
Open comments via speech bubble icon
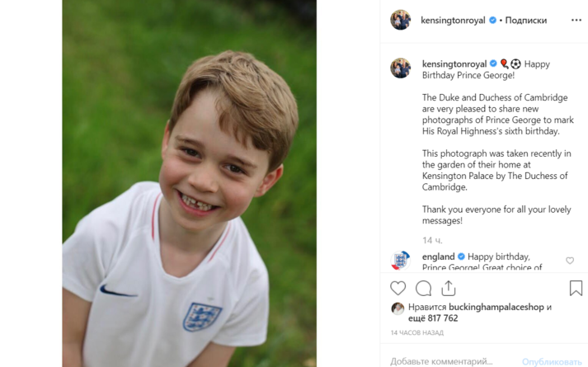coord(423,288)
